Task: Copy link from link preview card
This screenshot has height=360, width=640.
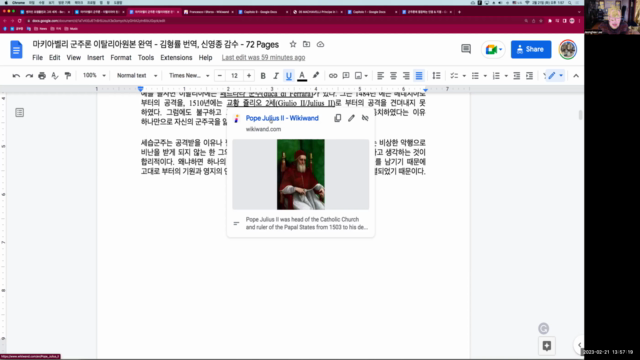Action: tap(338, 118)
